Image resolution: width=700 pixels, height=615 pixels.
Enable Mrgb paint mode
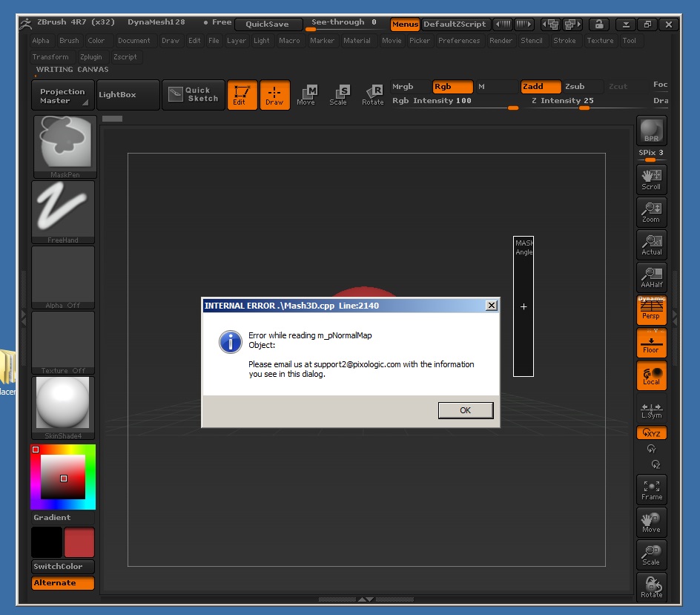tap(410, 87)
